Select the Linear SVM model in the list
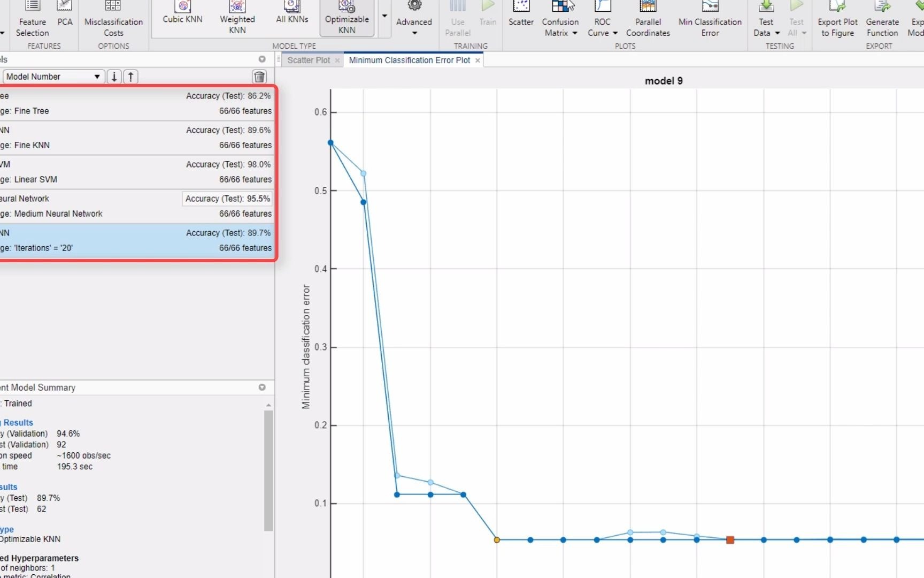Viewport: 924px width, 578px height. pos(134,171)
